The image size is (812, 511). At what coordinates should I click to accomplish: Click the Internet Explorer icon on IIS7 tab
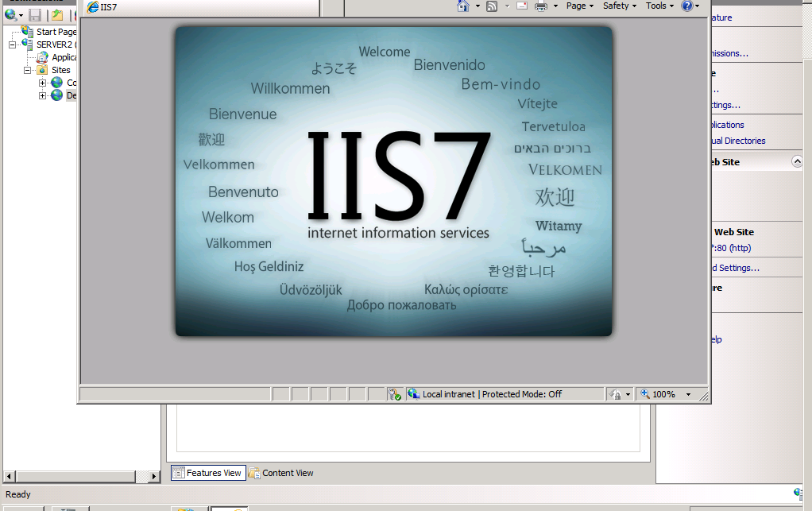point(93,7)
